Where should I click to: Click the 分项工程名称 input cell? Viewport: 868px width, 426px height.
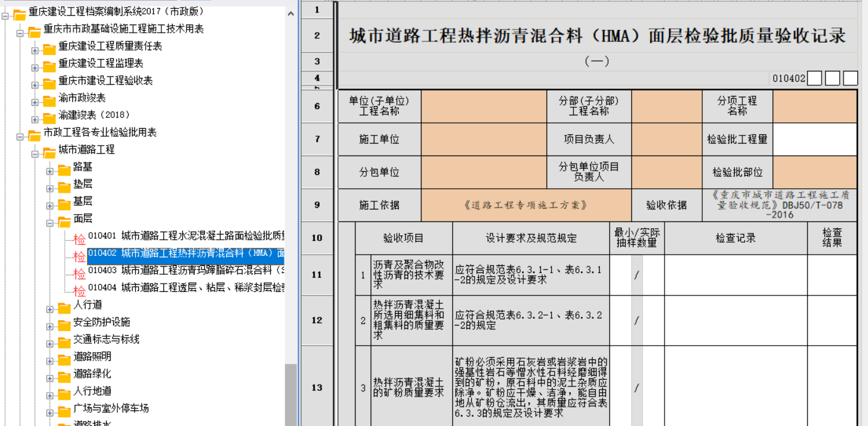815,106
